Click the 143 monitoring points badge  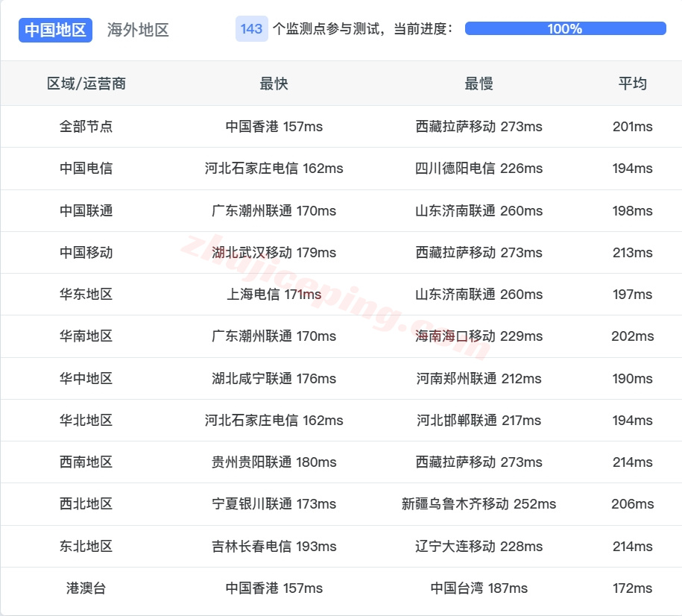click(x=251, y=29)
